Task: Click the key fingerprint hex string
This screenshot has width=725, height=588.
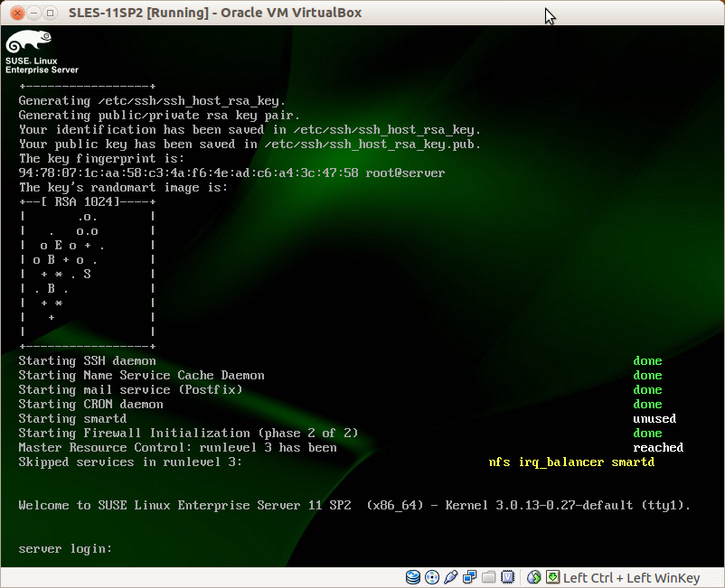Action: pos(188,173)
